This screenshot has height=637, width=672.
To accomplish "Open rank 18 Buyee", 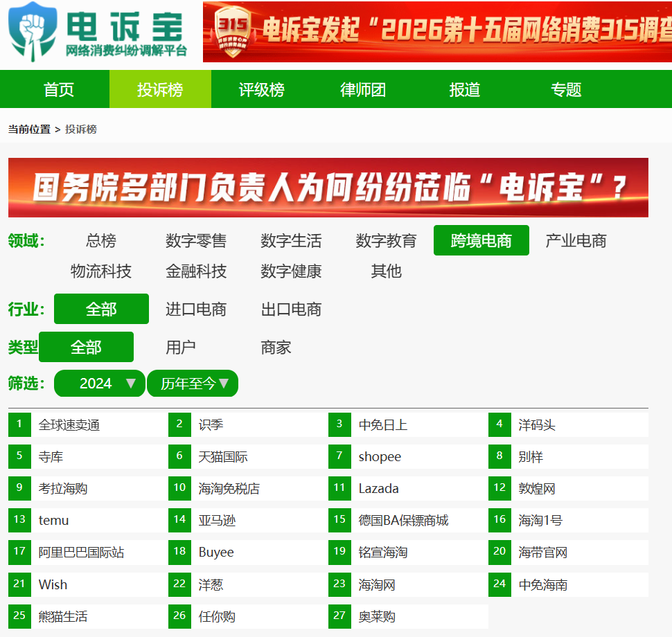I will 248,553.
